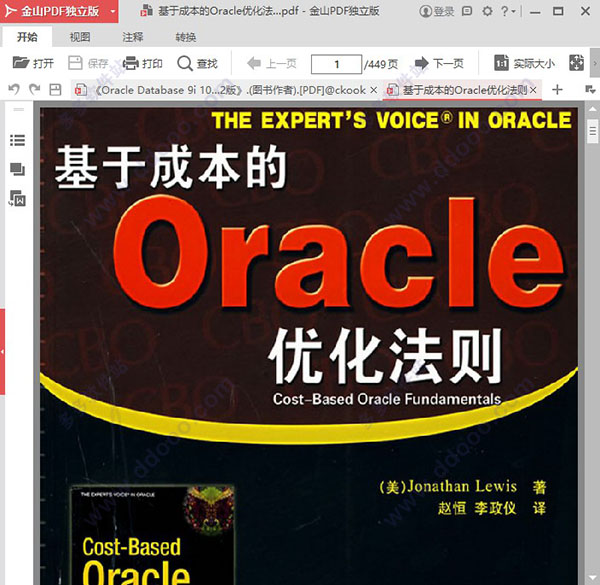Image resolution: width=600 pixels, height=585 pixels.
Task: Switch to the 开始 tab
Action: (27, 37)
